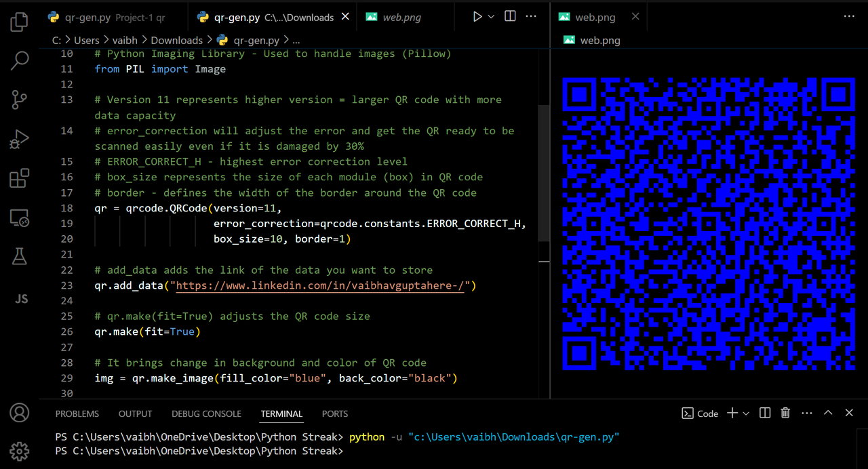Click line number 29 in gutter
This screenshot has height=469, width=868.
pos(66,378)
